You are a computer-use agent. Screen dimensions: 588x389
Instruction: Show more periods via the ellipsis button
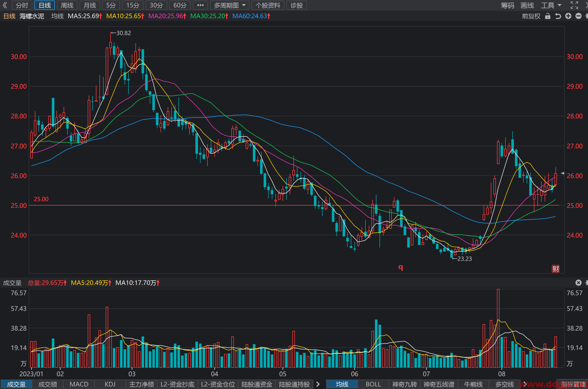200,5
